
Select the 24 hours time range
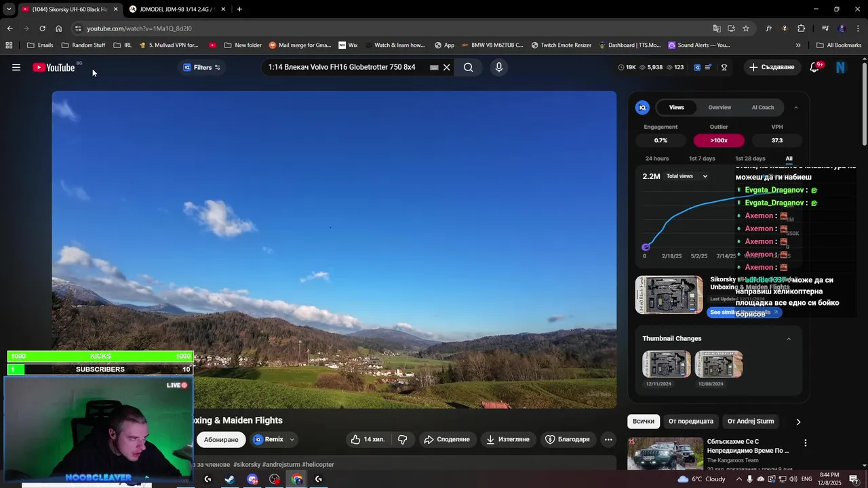point(657,159)
